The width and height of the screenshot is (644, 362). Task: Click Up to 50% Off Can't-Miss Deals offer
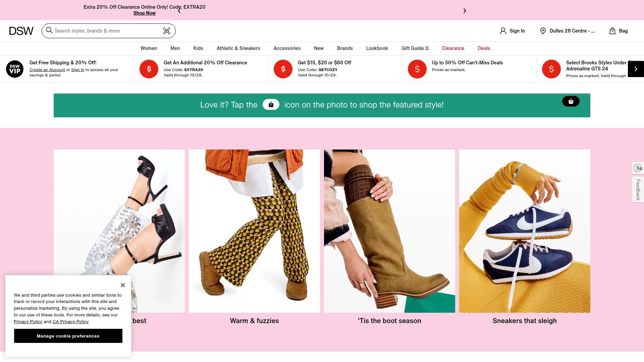[x=467, y=63]
